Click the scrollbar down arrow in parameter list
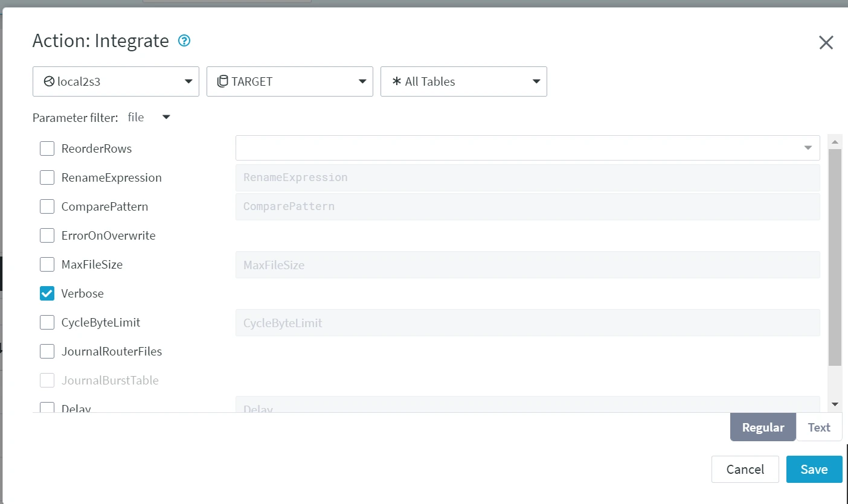Screen dimensions: 848x504 (x=835, y=404)
